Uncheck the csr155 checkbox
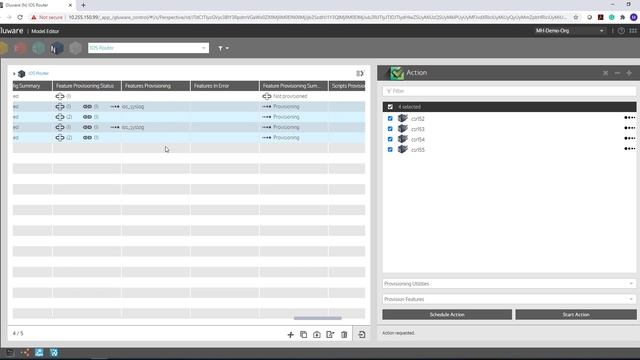The height and width of the screenshot is (360, 640). point(390,150)
